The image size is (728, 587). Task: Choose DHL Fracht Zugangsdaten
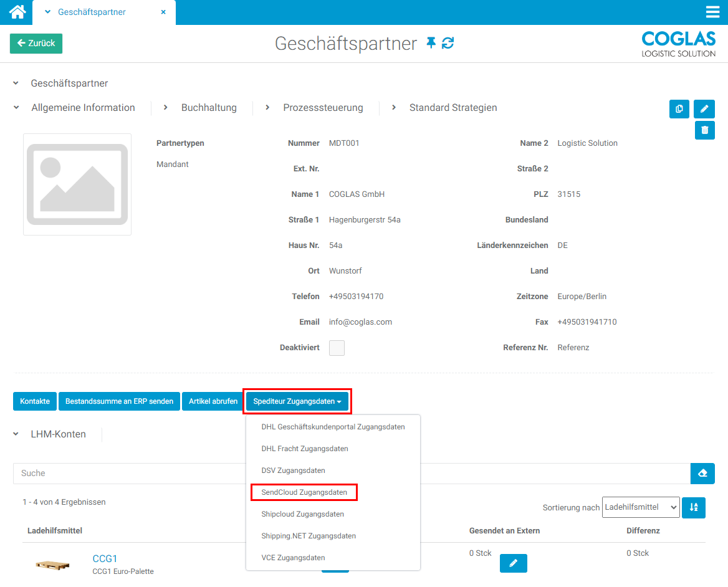point(305,449)
